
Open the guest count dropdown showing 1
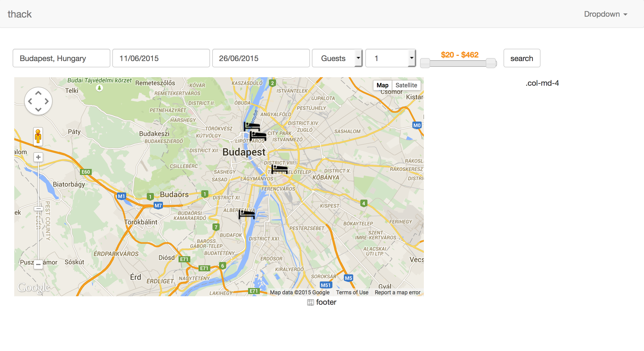click(390, 58)
